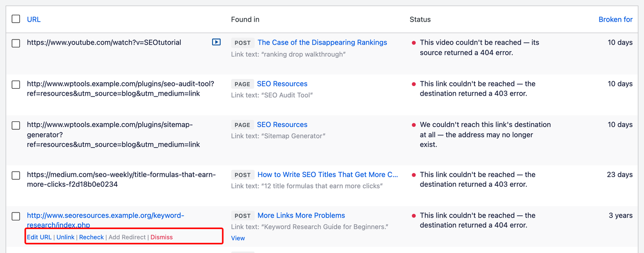The height and width of the screenshot is (253, 644).
Task: Sort by the Broken for column
Action: click(x=615, y=19)
